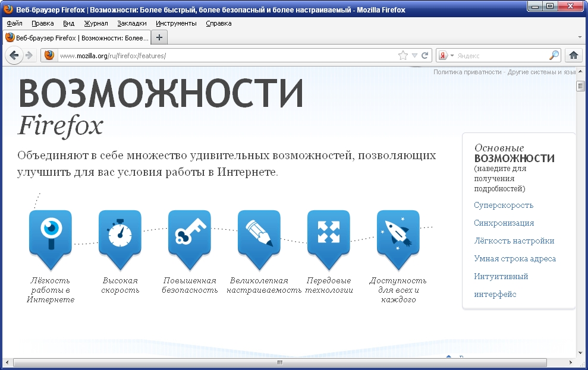Click Доступность для всех и каждого label
Image resolution: width=588 pixels, height=370 pixels.
[398, 290]
